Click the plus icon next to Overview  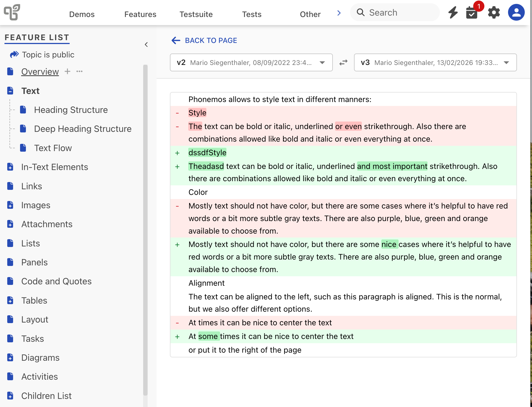tap(67, 71)
